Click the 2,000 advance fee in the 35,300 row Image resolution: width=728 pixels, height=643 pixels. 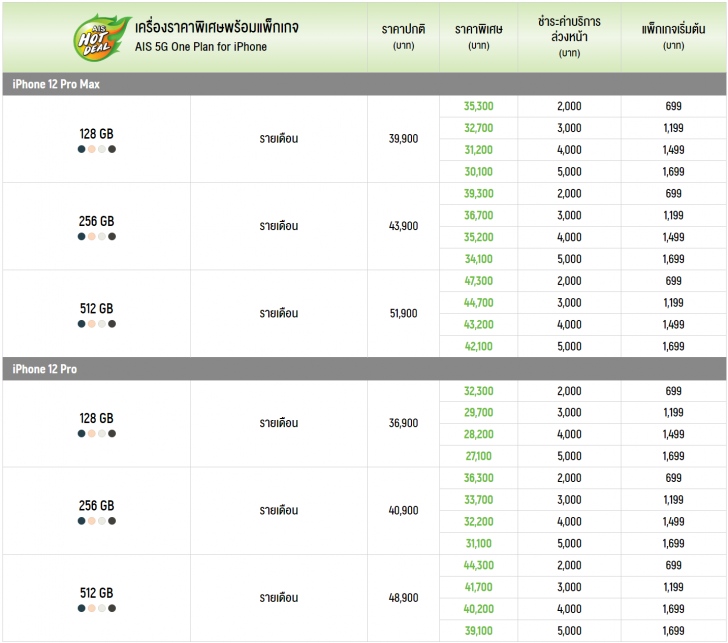(x=569, y=106)
